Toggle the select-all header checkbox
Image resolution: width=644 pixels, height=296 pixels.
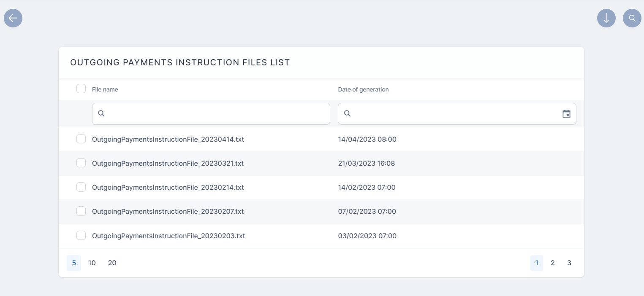click(81, 89)
